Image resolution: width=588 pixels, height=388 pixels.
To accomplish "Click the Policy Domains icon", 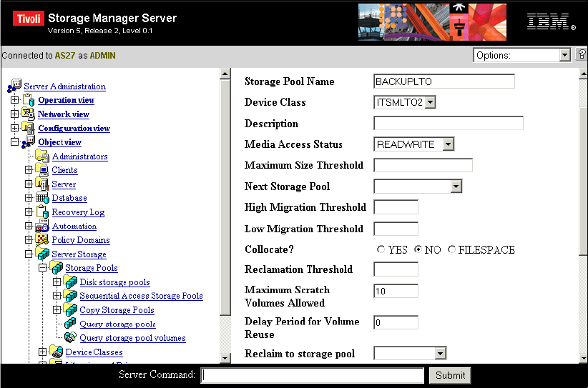I will point(42,239).
